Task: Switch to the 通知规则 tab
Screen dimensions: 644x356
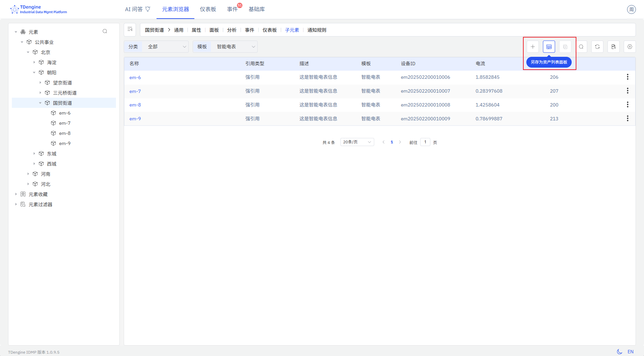Action: click(x=316, y=30)
